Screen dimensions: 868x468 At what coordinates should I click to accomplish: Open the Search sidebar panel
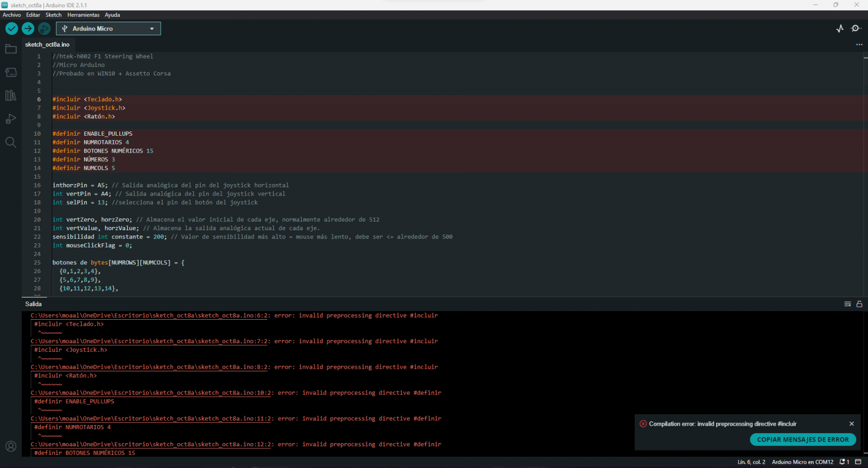click(11, 142)
